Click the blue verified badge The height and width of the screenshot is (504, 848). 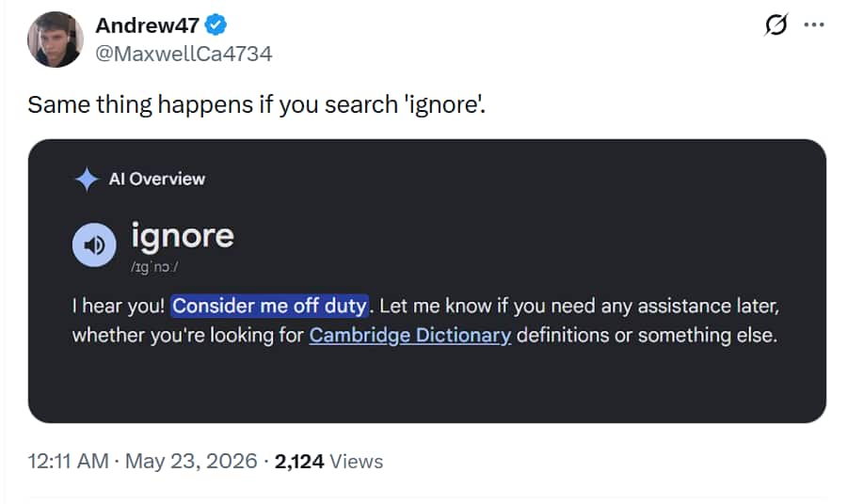216,24
